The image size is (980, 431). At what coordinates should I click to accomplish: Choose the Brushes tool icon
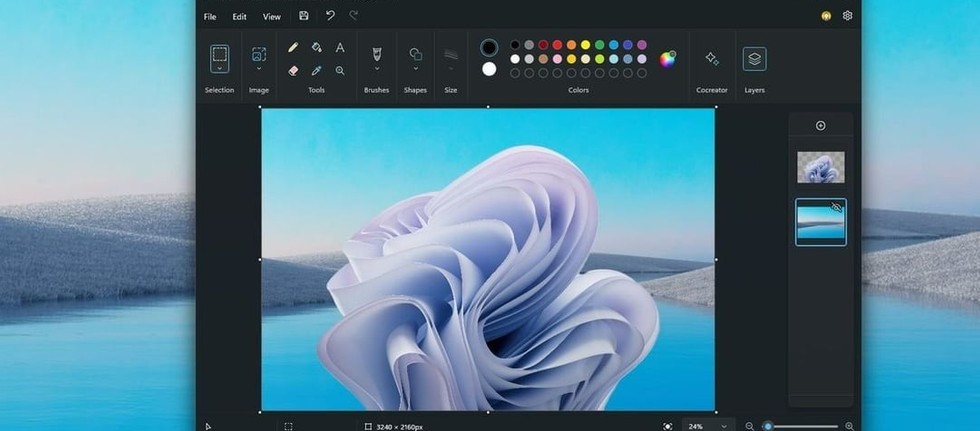pos(377,54)
